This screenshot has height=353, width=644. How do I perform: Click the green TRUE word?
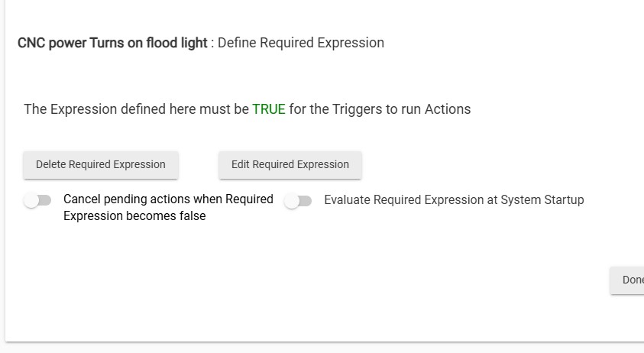point(269,109)
